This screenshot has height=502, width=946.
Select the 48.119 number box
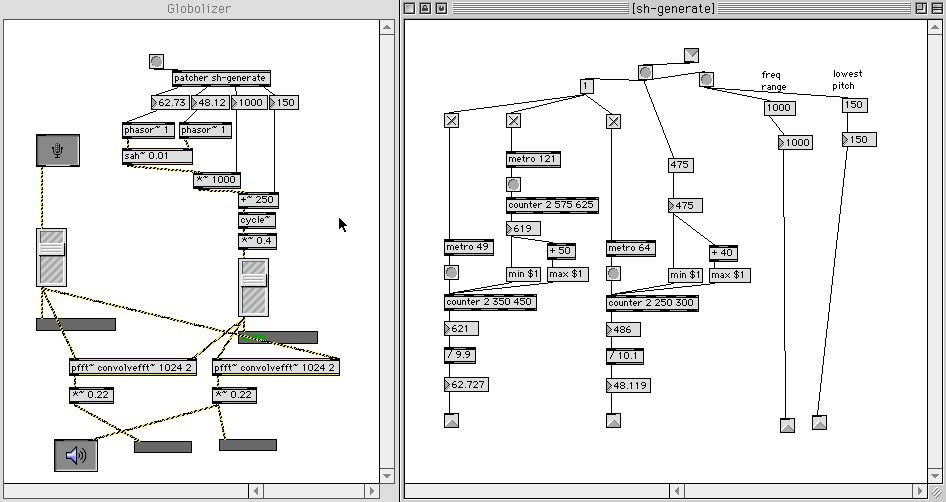coord(628,385)
